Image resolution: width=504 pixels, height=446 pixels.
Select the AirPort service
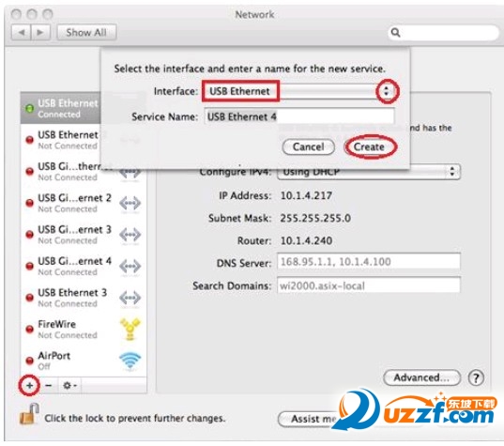pyautogui.click(x=84, y=361)
